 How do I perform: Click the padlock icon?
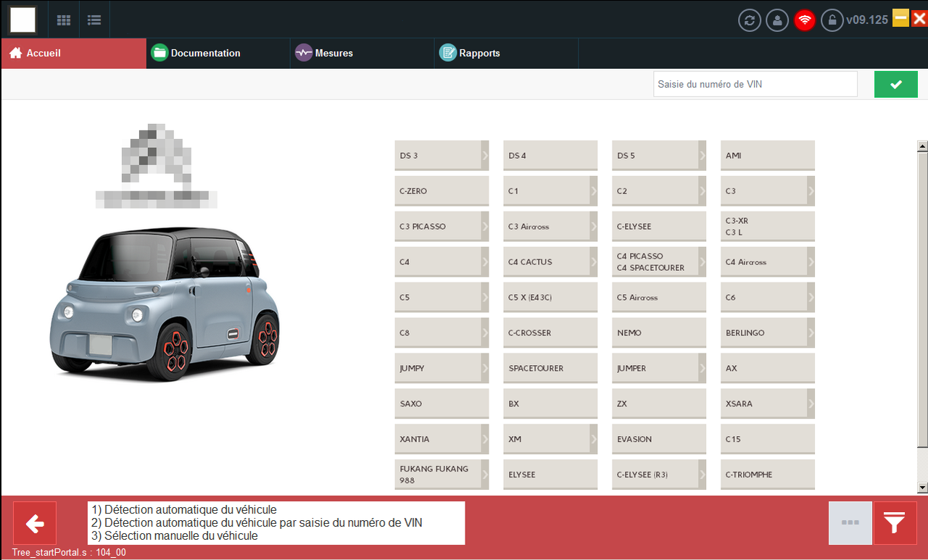[832, 20]
